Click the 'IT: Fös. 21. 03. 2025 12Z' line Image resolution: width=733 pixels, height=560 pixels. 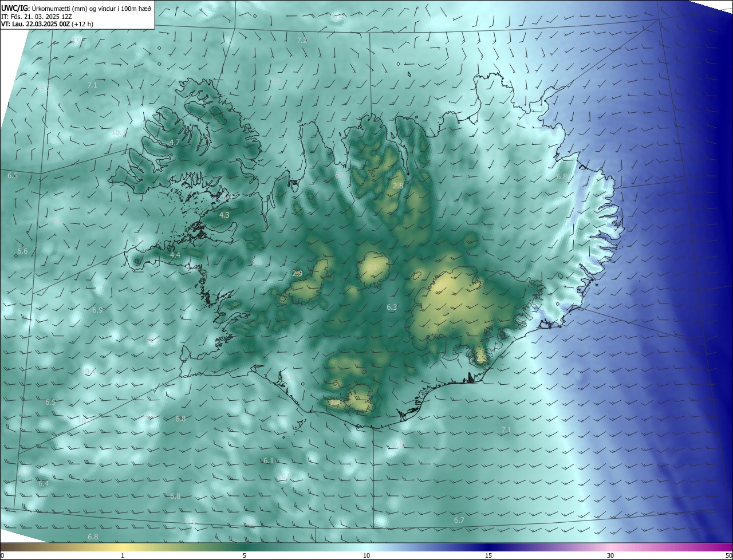36,17
